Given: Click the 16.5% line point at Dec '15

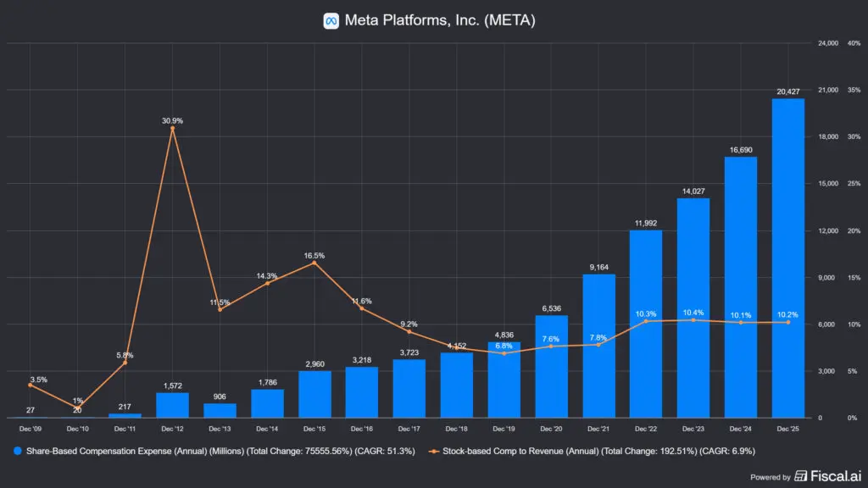Looking at the screenshot, I should pyautogui.click(x=314, y=263).
